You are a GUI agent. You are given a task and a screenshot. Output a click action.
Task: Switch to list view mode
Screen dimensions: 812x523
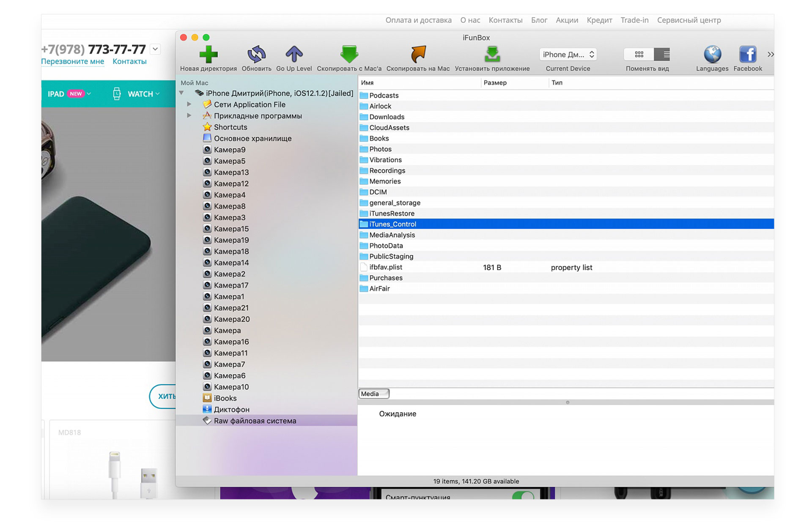tap(662, 54)
